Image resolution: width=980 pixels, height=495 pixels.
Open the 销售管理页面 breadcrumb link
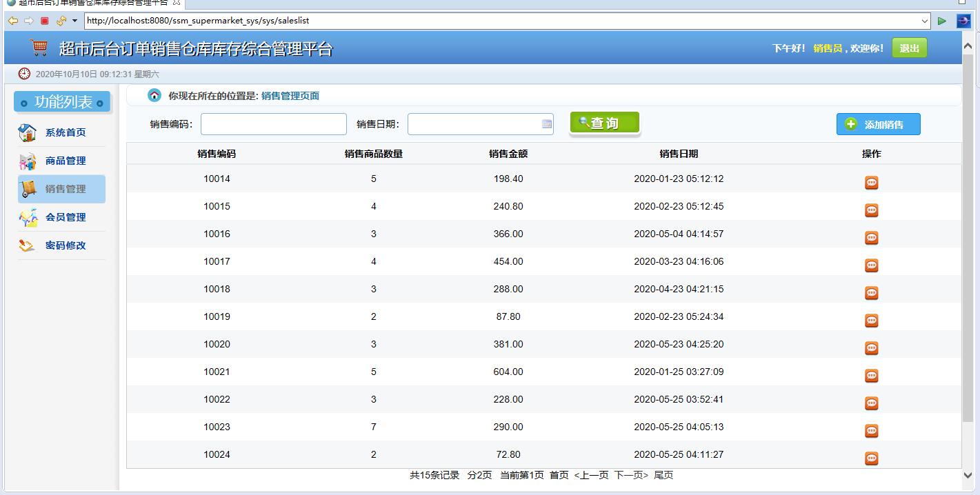[x=289, y=96]
